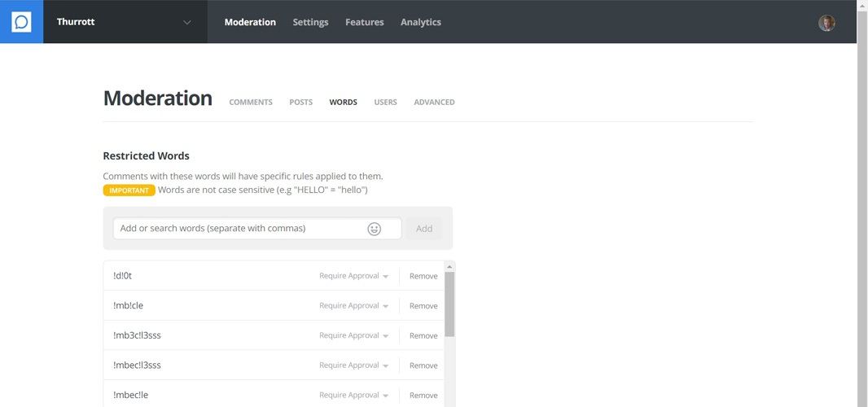Switch to the Posts tab
This screenshot has height=407, width=868.
coord(300,103)
